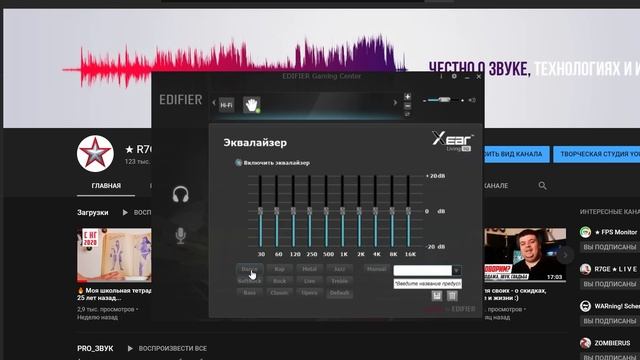Click the 120 Hz equalizer slider
This screenshot has height=360, width=640.
click(x=293, y=211)
